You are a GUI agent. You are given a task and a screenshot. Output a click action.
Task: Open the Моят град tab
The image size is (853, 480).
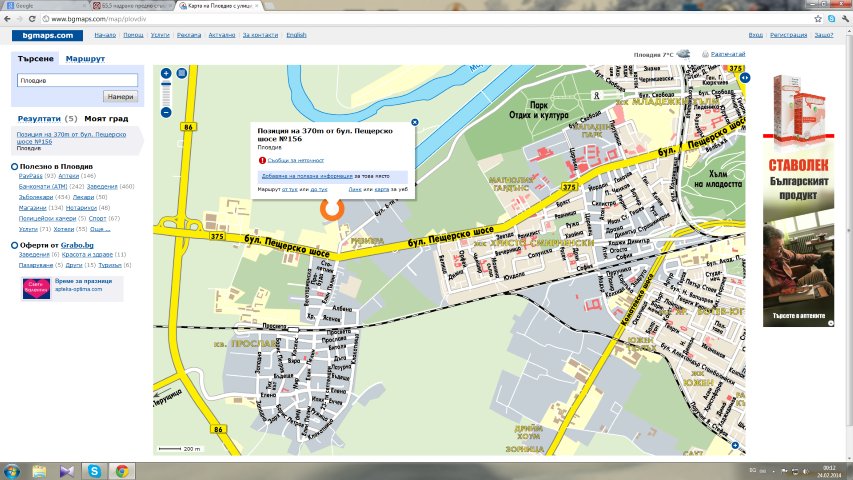[105, 118]
